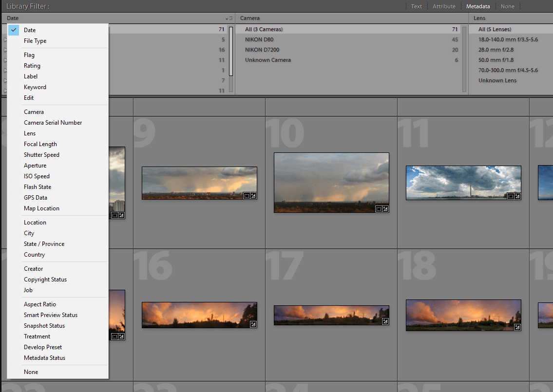
Task: Select None at the menu bottom
Action: pos(57,372)
